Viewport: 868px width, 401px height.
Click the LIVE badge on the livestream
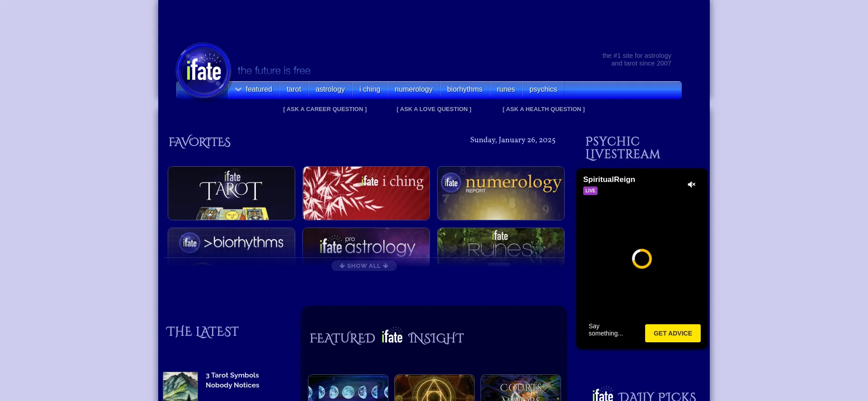tap(590, 191)
